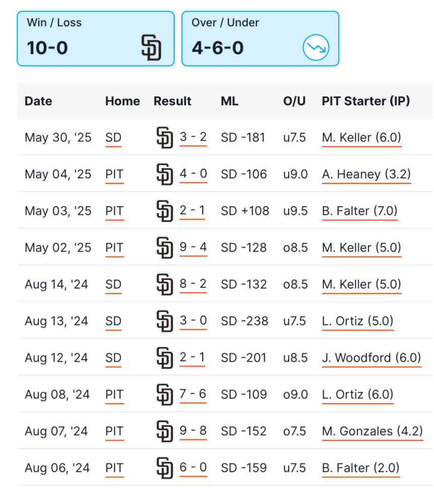Select the Win / Loss 10-0 card
Screen dimensions: 434x504
tap(96, 39)
